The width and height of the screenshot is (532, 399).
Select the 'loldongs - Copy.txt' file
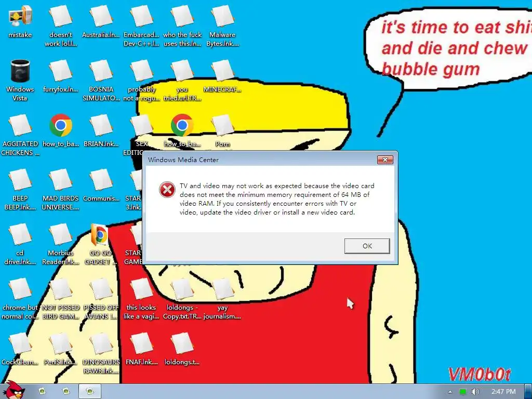tap(182, 299)
